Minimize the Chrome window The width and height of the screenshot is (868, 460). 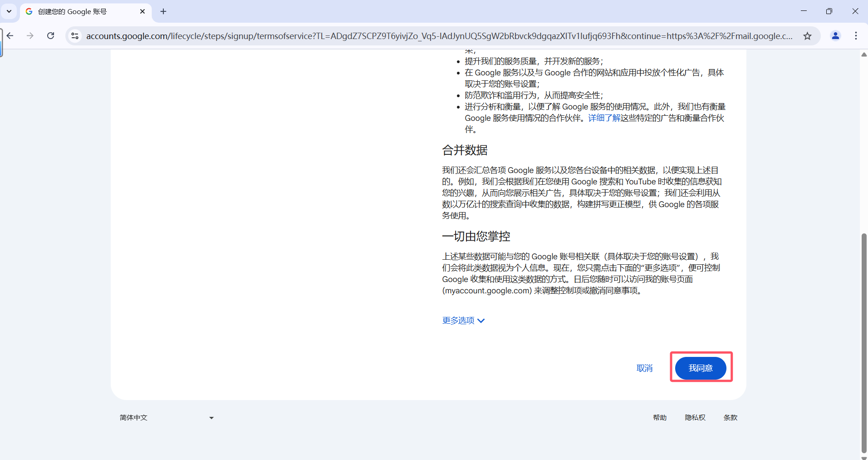(804, 11)
